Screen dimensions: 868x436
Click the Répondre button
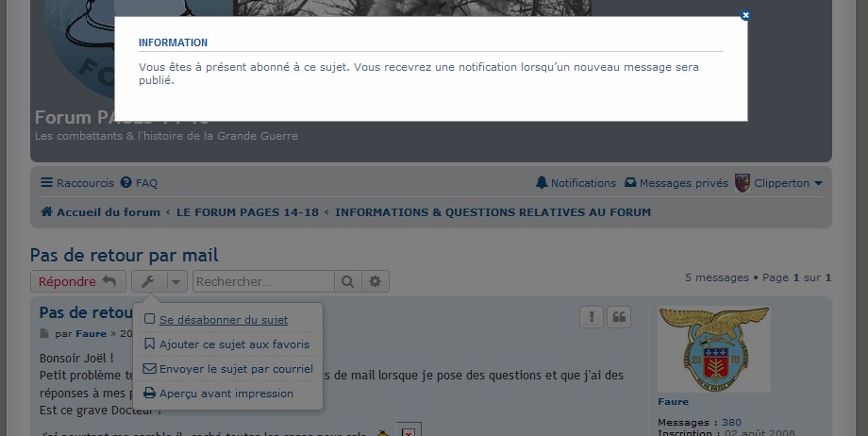tap(77, 281)
